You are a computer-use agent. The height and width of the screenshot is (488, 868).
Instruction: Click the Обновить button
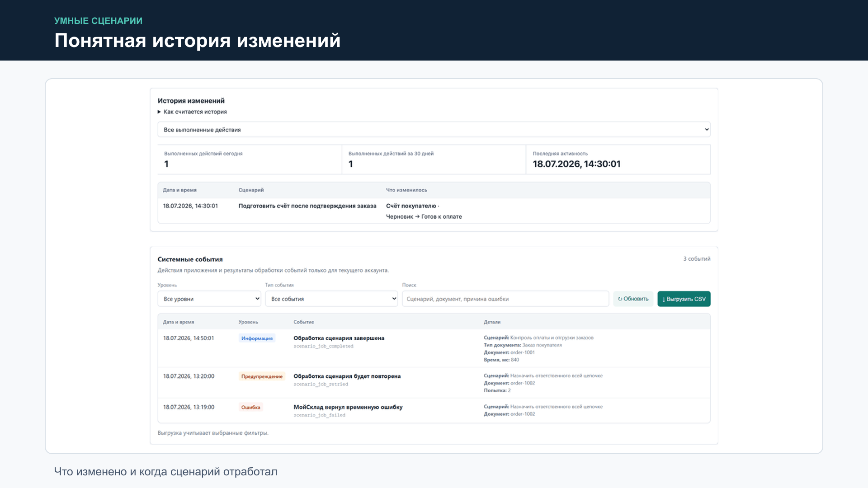(x=633, y=299)
